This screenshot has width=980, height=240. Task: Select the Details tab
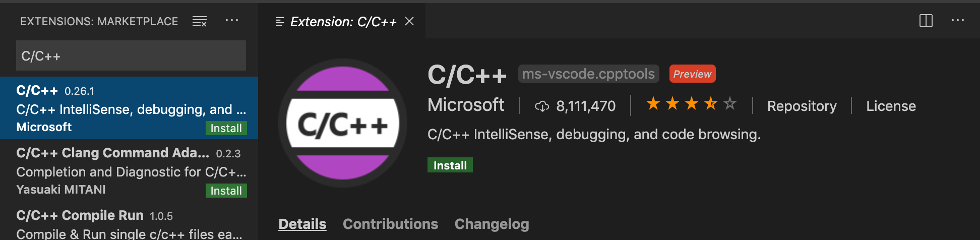[302, 224]
